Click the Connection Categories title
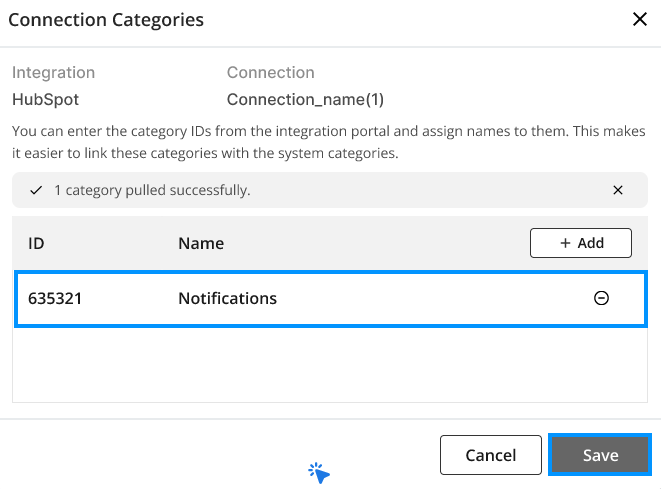Viewport: 661px width, 489px height. [106, 20]
